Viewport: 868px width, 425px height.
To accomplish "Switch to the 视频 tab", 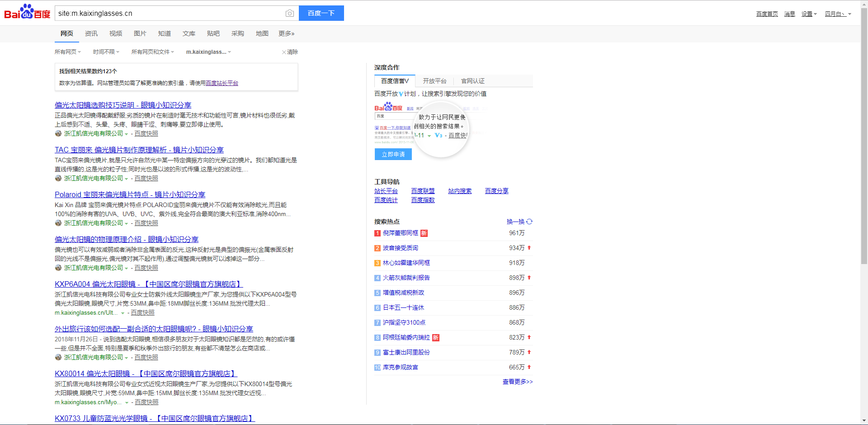I will click(116, 33).
